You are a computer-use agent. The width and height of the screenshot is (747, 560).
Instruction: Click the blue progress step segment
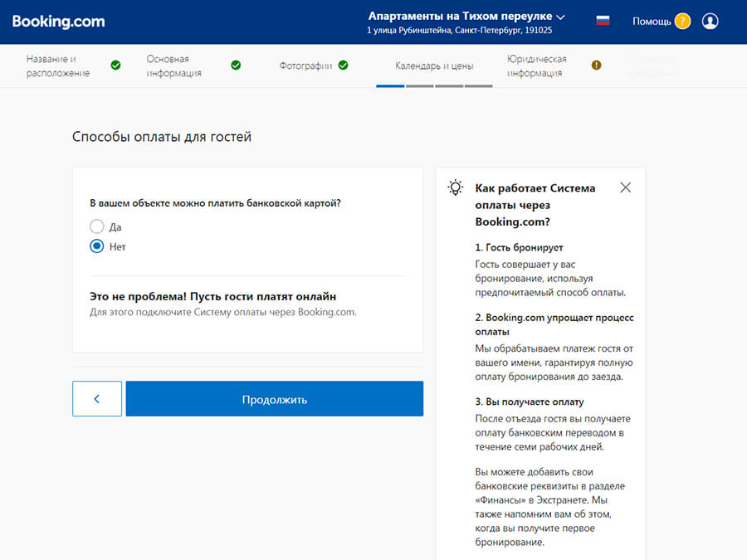pyautogui.click(x=390, y=85)
